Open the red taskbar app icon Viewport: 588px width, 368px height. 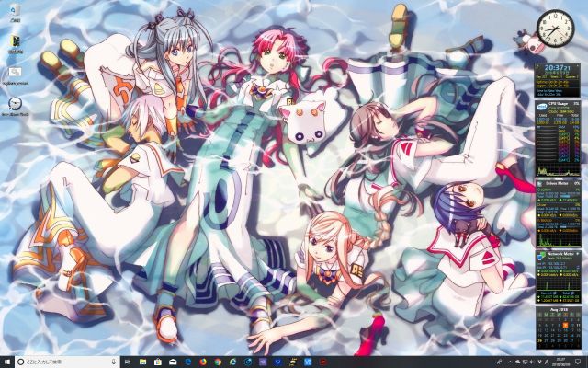coord(322,362)
